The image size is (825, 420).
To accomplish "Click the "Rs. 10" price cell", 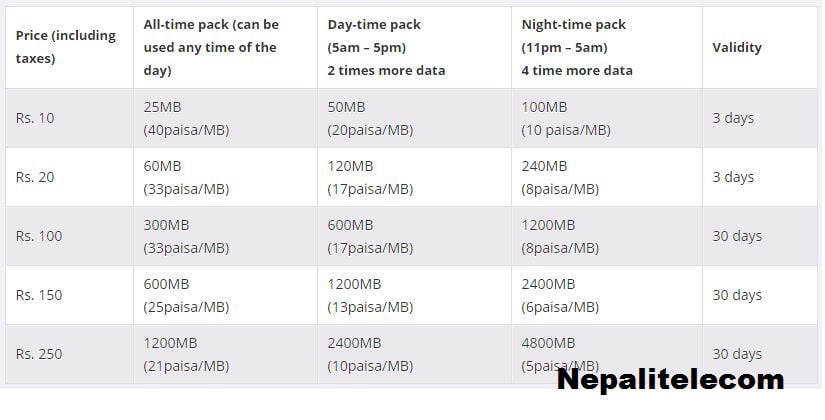I will coord(69,118).
